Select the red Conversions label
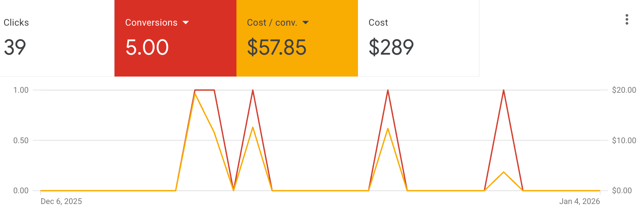 [x=151, y=22]
